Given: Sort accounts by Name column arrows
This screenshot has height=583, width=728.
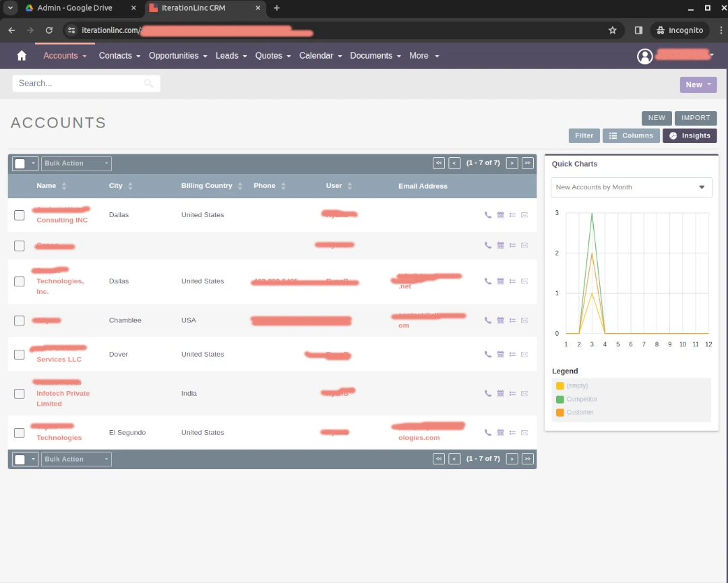Looking at the screenshot, I should click(x=64, y=186).
